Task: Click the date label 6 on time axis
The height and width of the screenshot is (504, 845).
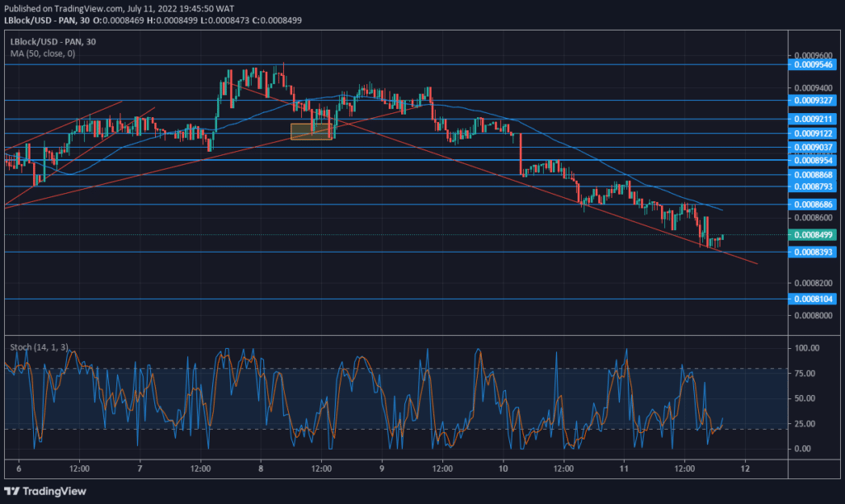Action: (19, 469)
